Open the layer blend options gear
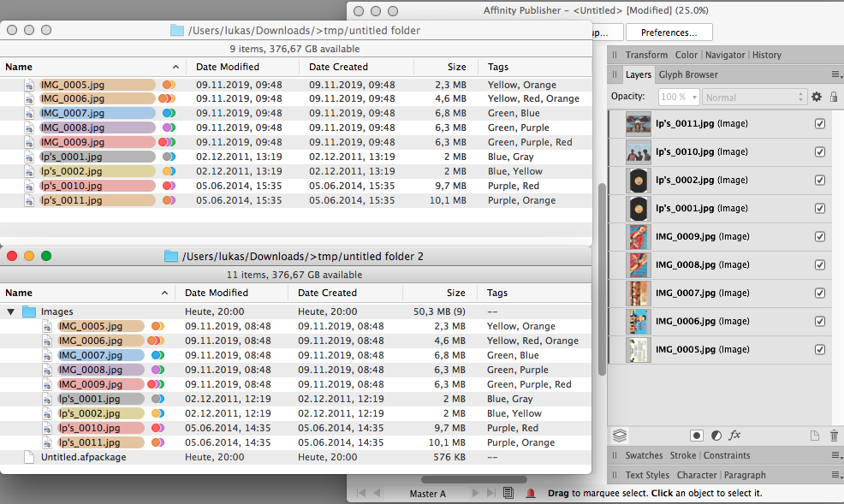844x504 pixels. point(816,97)
